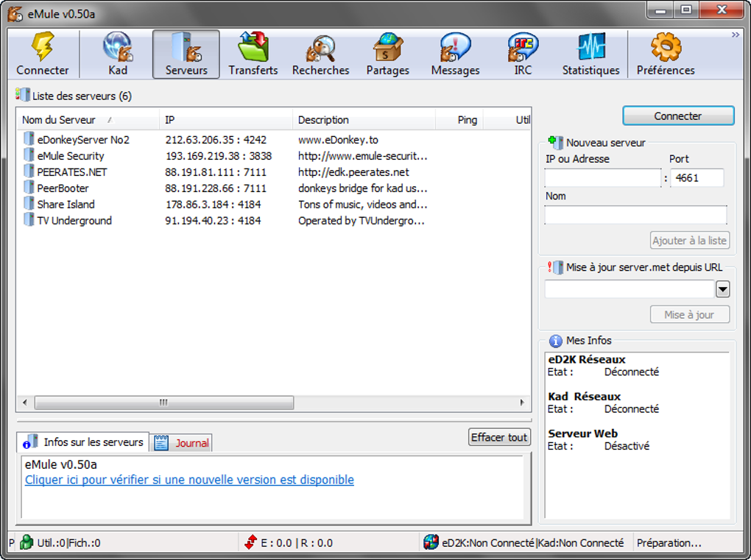Select IP 178.86.3.184 : 4184

tap(213, 205)
